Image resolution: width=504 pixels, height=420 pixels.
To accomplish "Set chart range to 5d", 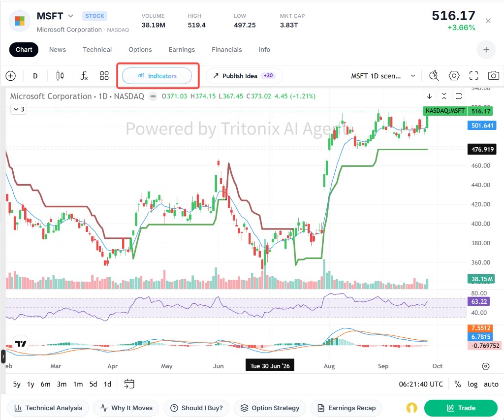I will tap(93, 384).
